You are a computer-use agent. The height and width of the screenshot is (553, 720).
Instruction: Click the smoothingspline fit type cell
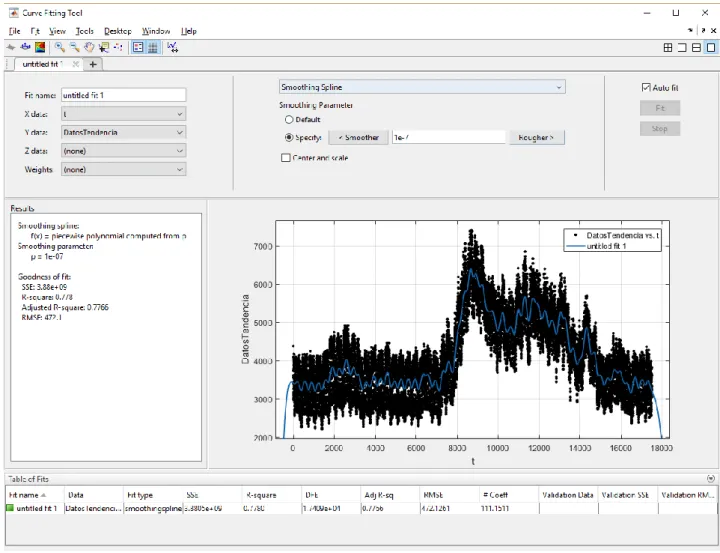[x=153, y=508]
